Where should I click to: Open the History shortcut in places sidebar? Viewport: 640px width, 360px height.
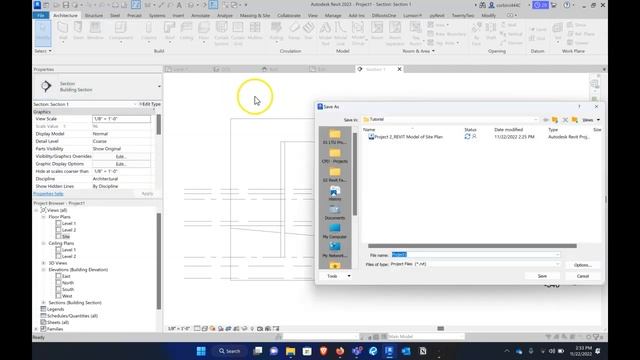335,193
